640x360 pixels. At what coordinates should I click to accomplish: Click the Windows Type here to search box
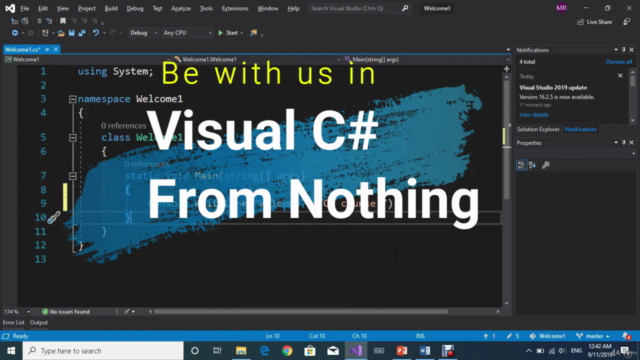(x=103, y=351)
